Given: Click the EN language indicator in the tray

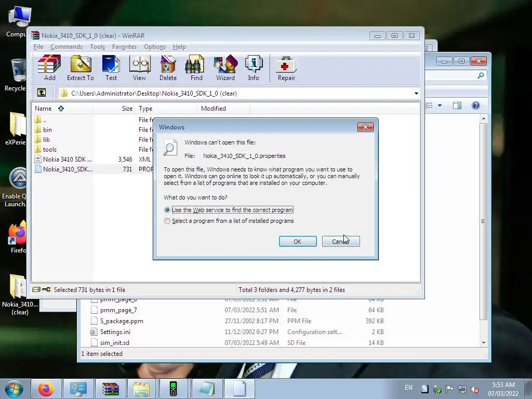Looking at the screenshot, I should coord(408,388).
